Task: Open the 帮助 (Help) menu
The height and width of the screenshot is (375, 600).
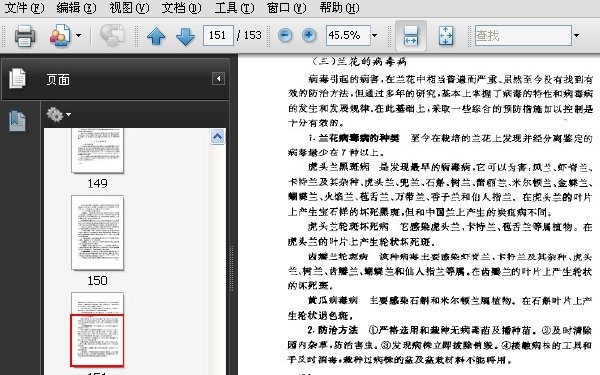Action: point(339,7)
